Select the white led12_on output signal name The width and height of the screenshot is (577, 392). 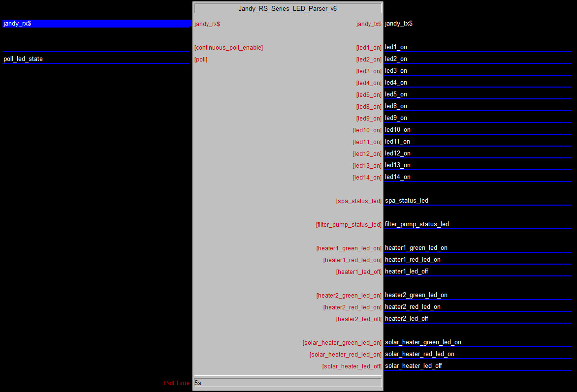coord(398,153)
